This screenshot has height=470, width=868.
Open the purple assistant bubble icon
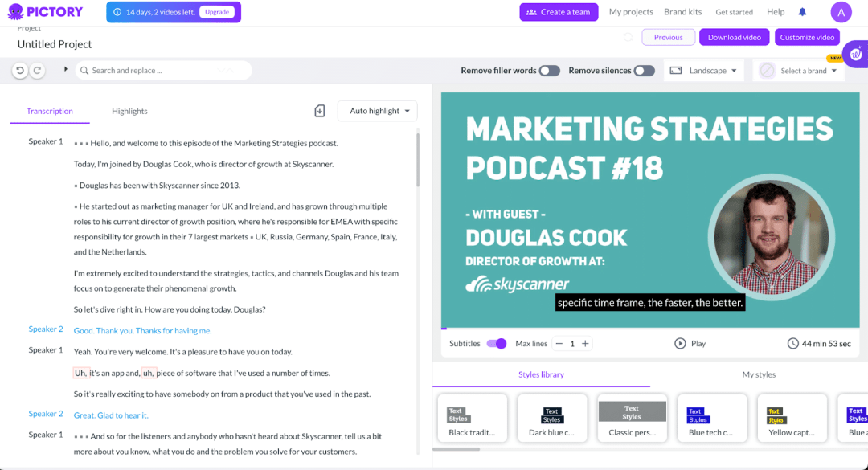(857, 54)
